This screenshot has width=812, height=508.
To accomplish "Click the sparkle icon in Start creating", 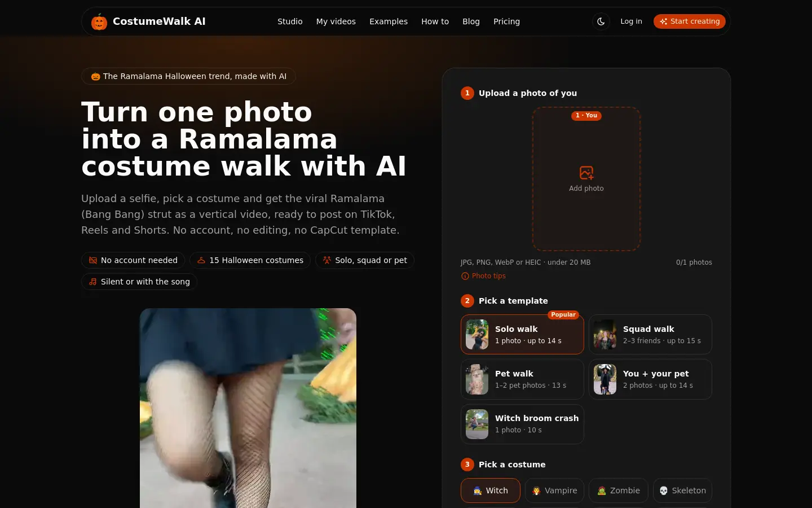I will 664,21.
